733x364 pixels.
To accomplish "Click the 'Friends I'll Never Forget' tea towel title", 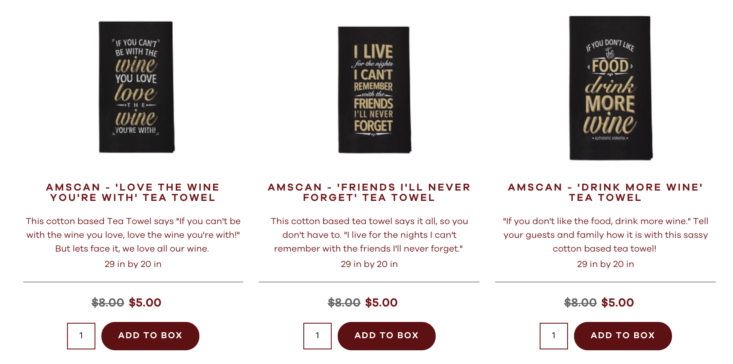I will (x=369, y=193).
